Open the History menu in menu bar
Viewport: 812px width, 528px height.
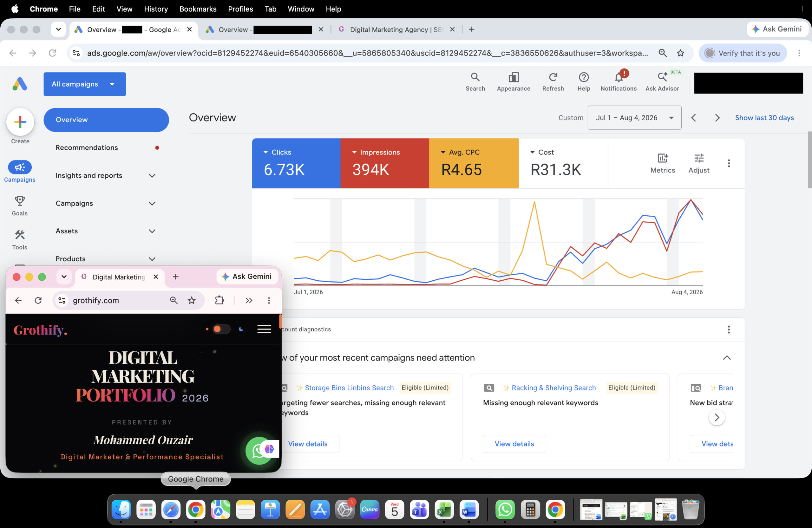(155, 9)
